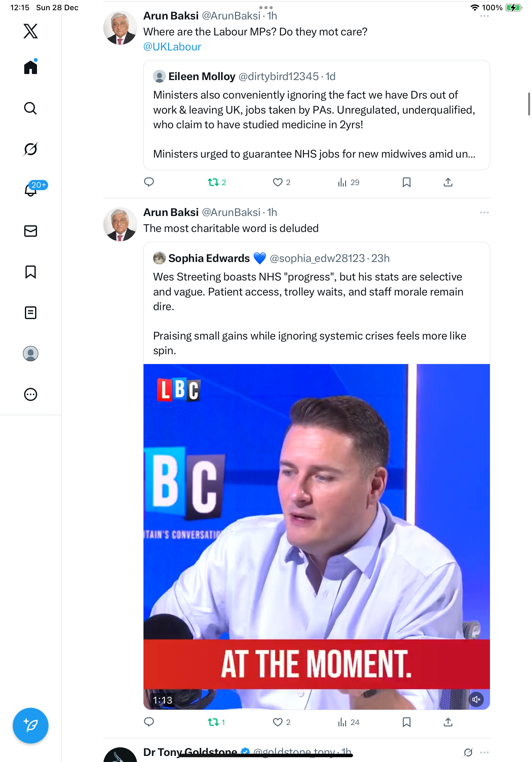Click the timeline scrollbar indicator

[x=529, y=104]
